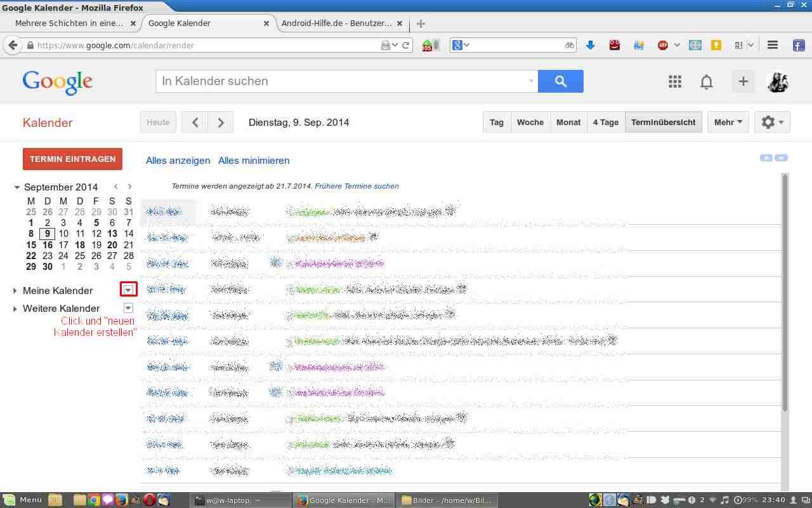
Task: Switch to Mehrere Schichten browser tab
Action: [69, 23]
